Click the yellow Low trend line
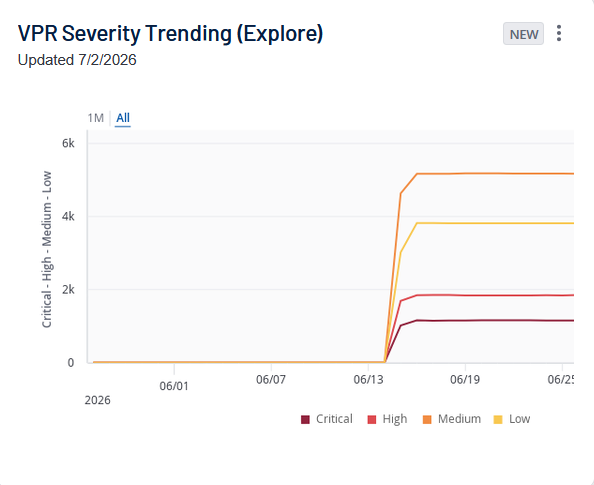Image resolution: width=594 pixels, height=485 pixels. pos(492,223)
